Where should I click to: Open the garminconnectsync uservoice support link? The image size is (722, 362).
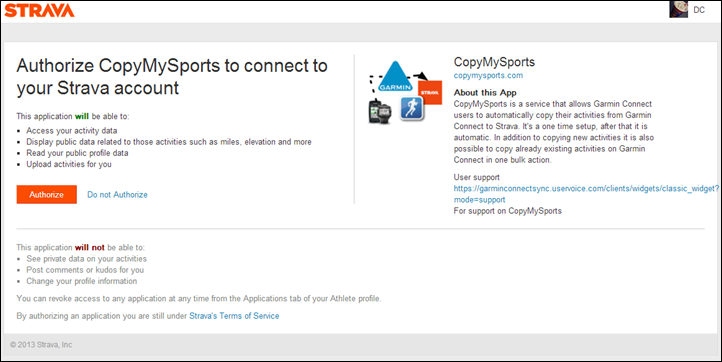[586, 194]
